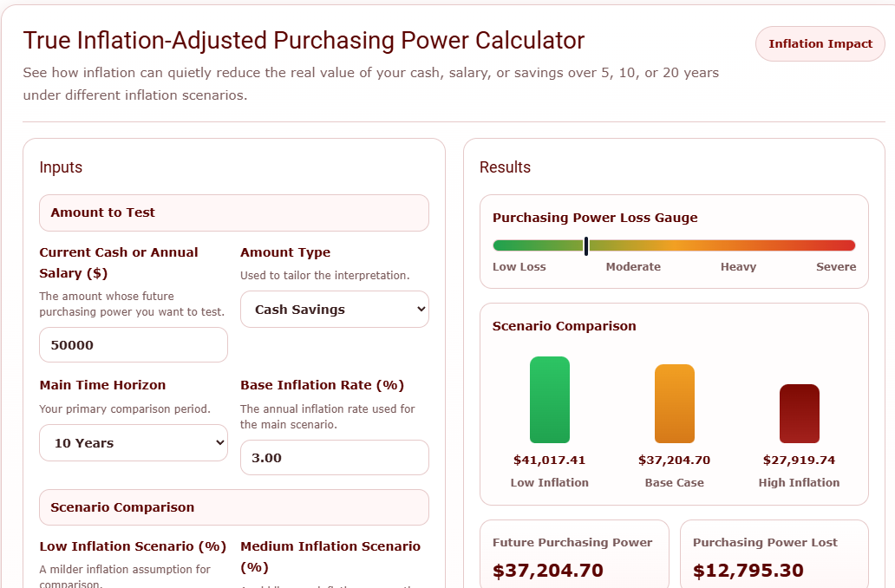The image size is (895, 588).
Task: Click the $27,919.74 high inflation value
Action: pyautogui.click(x=799, y=461)
